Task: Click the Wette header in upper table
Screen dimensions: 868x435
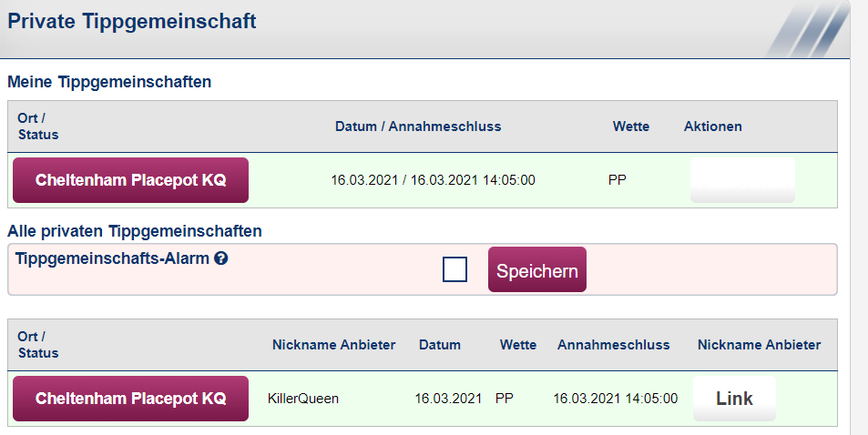Action: (x=630, y=126)
